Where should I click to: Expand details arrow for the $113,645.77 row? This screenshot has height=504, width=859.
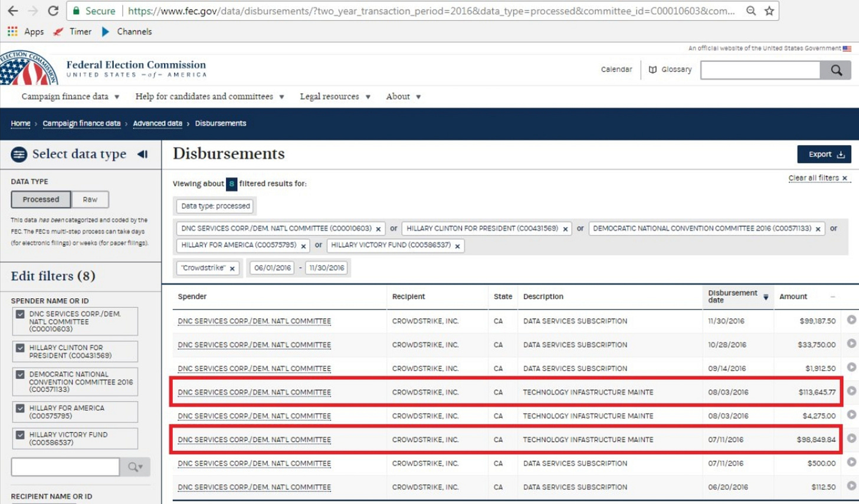pyautogui.click(x=851, y=390)
